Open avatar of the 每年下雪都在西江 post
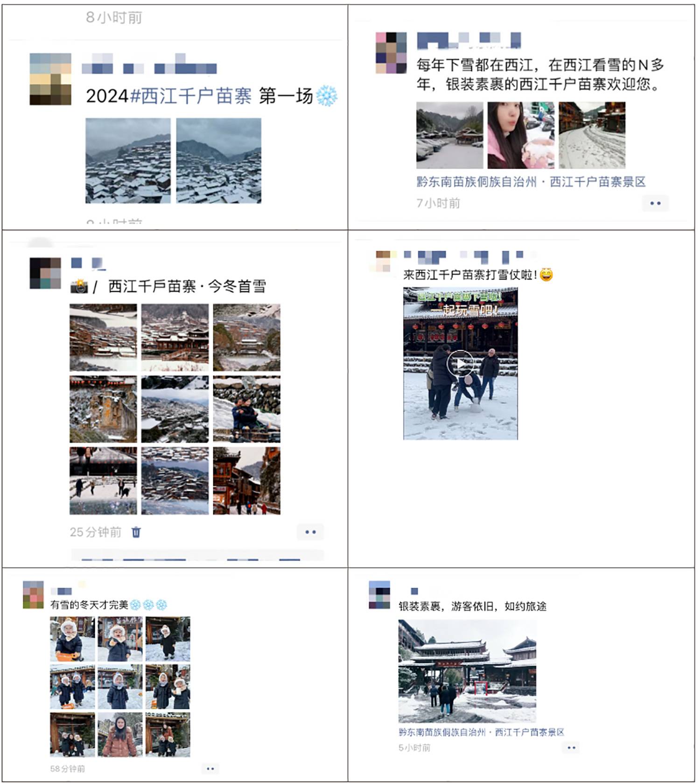The width and height of the screenshot is (700, 783). (391, 53)
